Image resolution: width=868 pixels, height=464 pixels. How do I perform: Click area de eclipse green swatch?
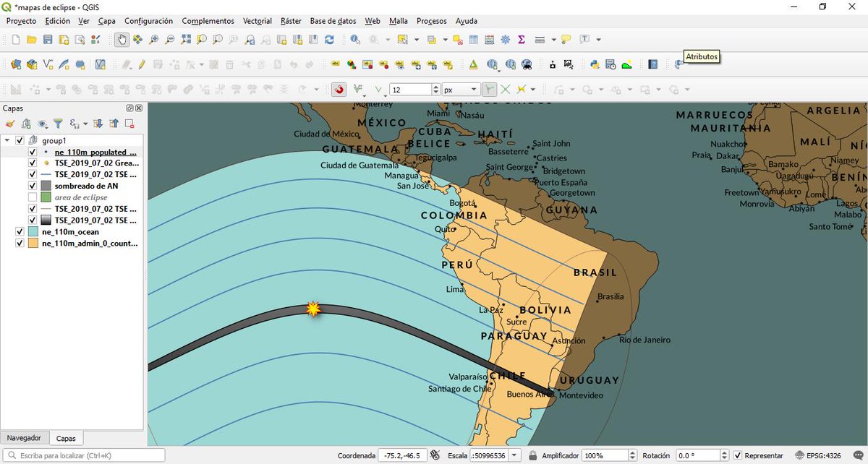(x=46, y=197)
